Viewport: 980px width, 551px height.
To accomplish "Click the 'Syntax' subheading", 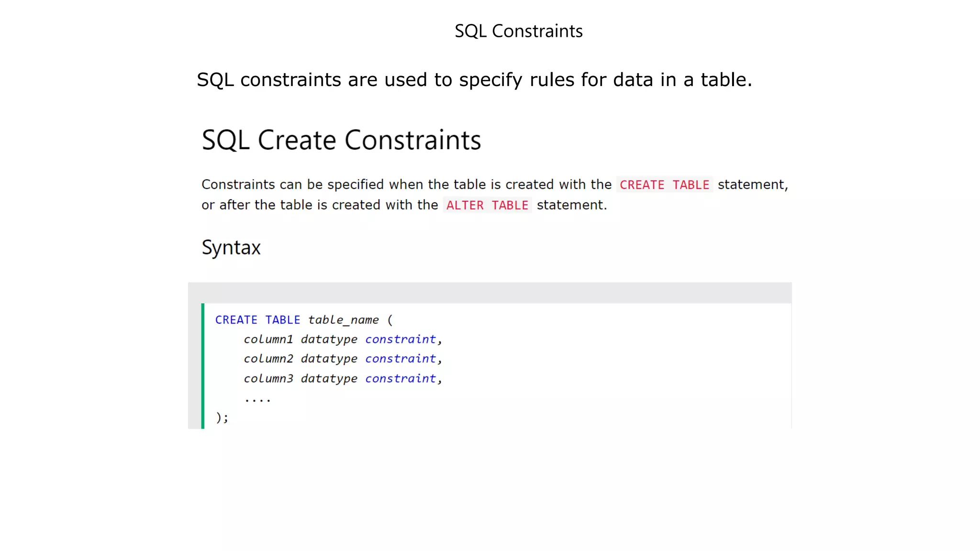I will click(x=231, y=248).
